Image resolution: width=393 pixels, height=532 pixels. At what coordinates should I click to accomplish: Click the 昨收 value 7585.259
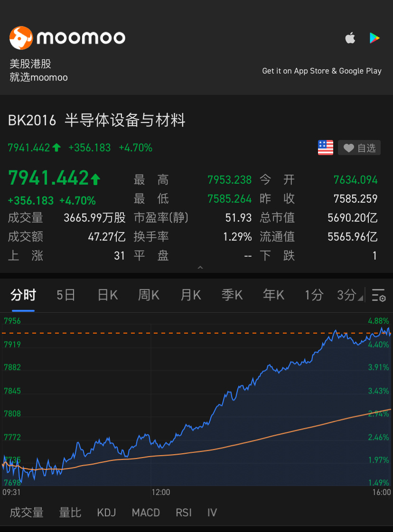pos(356,199)
